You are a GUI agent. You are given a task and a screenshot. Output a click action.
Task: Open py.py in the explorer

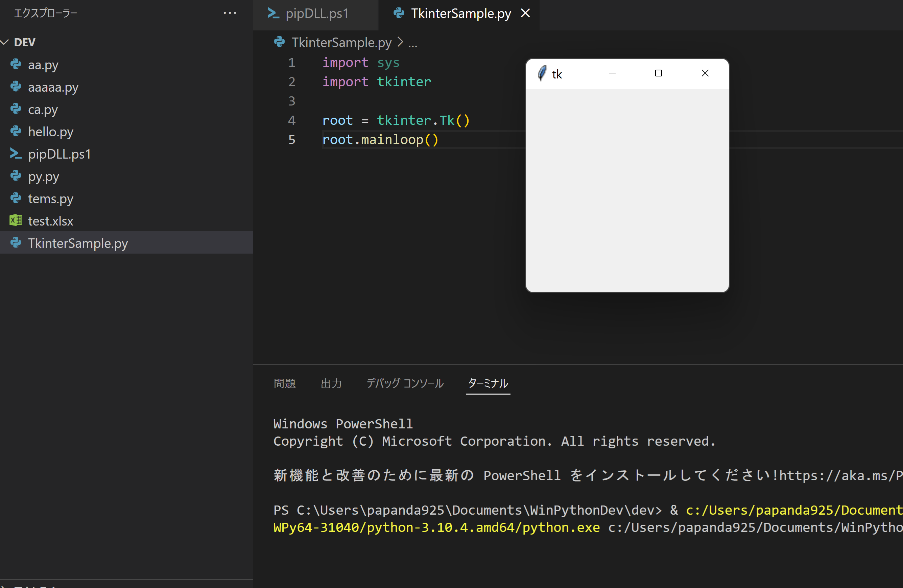(x=126, y=177)
